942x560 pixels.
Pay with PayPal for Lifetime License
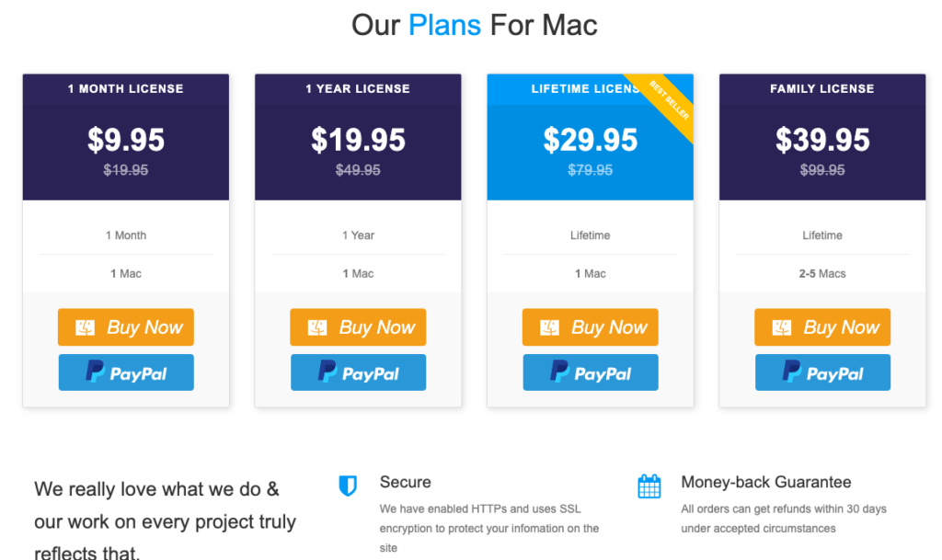[591, 372]
